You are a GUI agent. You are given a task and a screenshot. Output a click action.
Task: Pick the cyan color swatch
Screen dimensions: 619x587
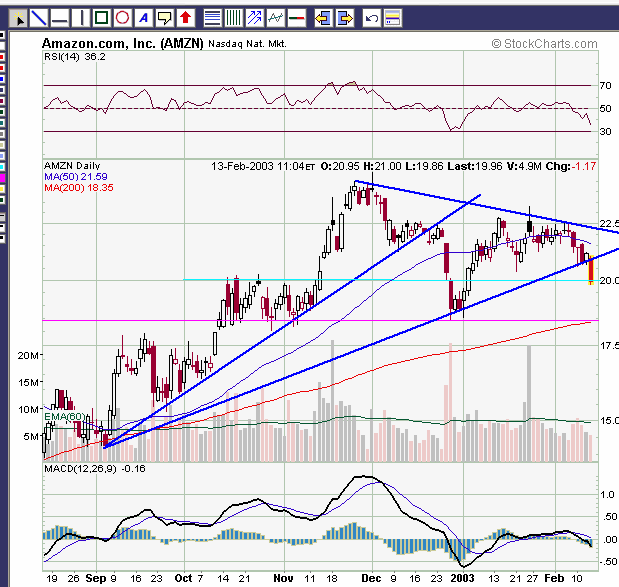point(2,167)
